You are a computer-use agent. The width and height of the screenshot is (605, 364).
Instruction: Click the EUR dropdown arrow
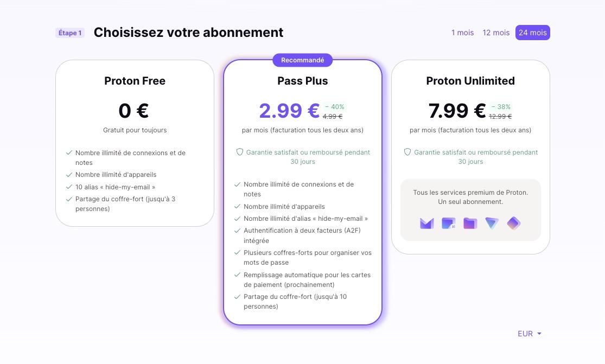click(539, 334)
